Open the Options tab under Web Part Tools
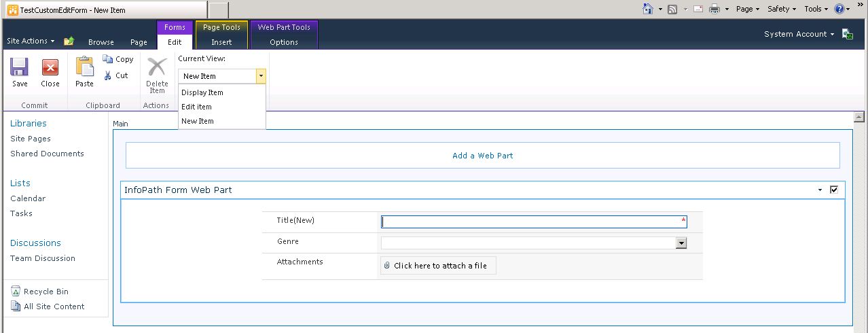This screenshot has width=868, height=333. (284, 42)
